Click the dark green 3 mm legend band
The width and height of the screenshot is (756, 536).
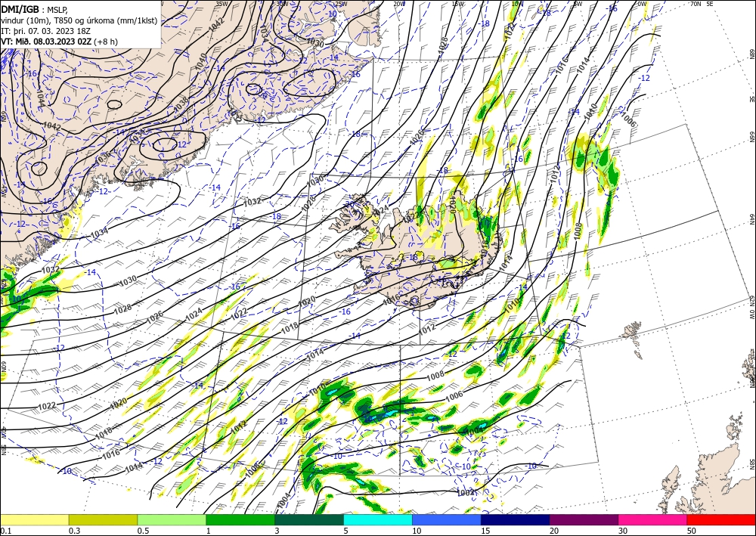coord(309,520)
